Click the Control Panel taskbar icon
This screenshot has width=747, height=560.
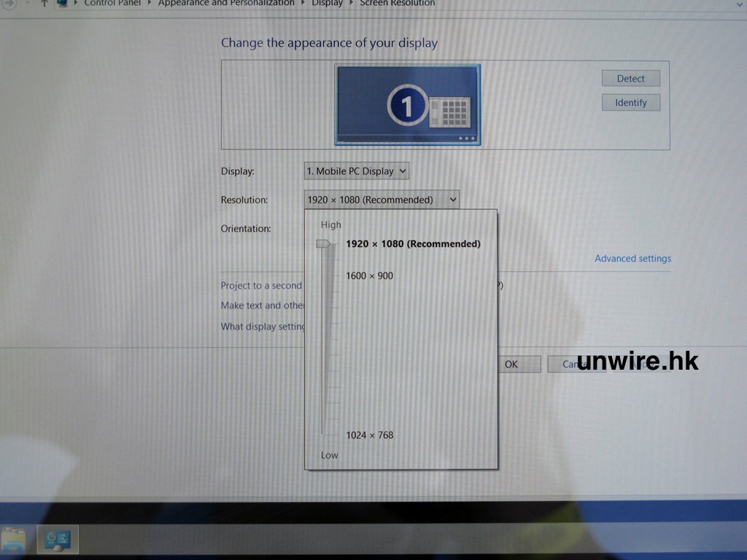(58, 540)
